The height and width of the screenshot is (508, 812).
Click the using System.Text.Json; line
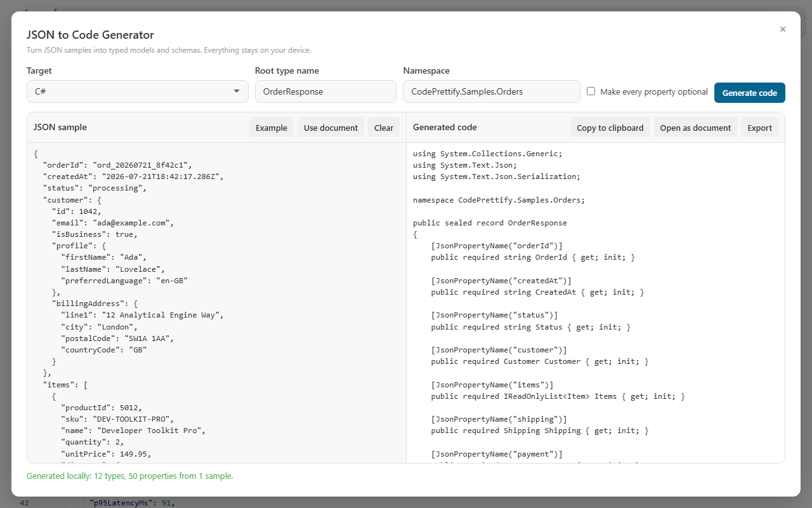coord(465,165)
